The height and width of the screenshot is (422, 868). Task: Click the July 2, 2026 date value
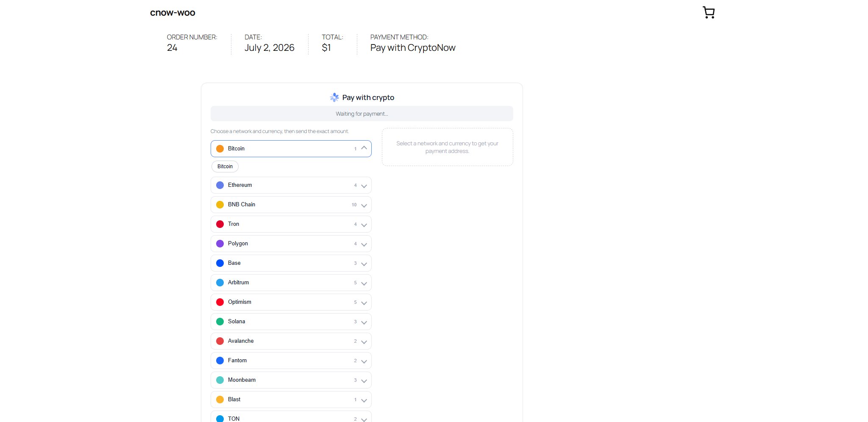click(x=270, y=48)
